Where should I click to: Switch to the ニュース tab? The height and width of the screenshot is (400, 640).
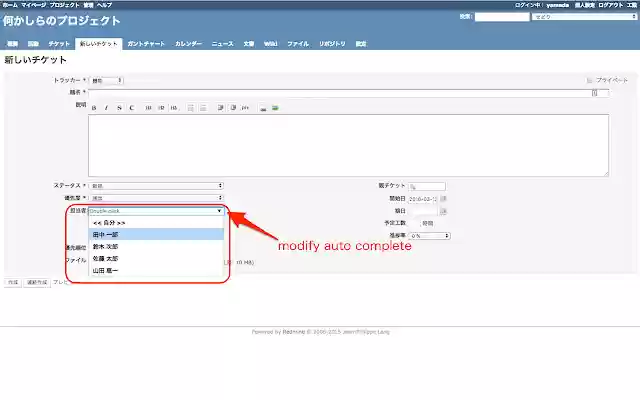coord(222,44)
